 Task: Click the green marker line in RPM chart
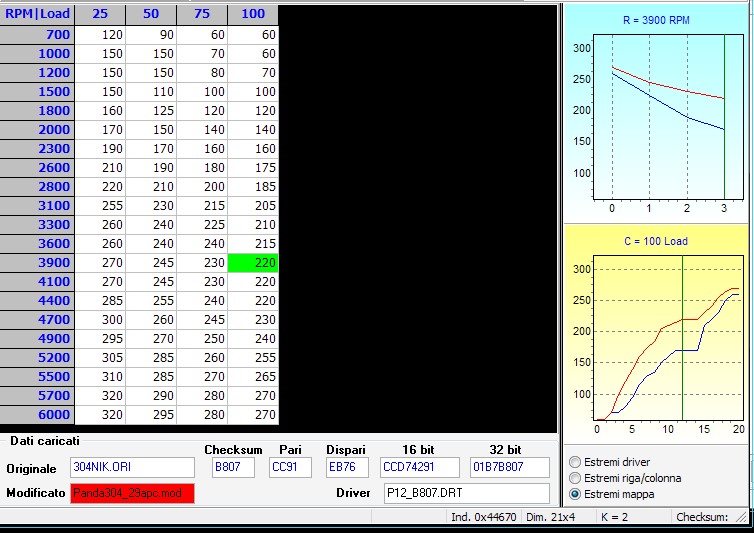coord(724,117)
